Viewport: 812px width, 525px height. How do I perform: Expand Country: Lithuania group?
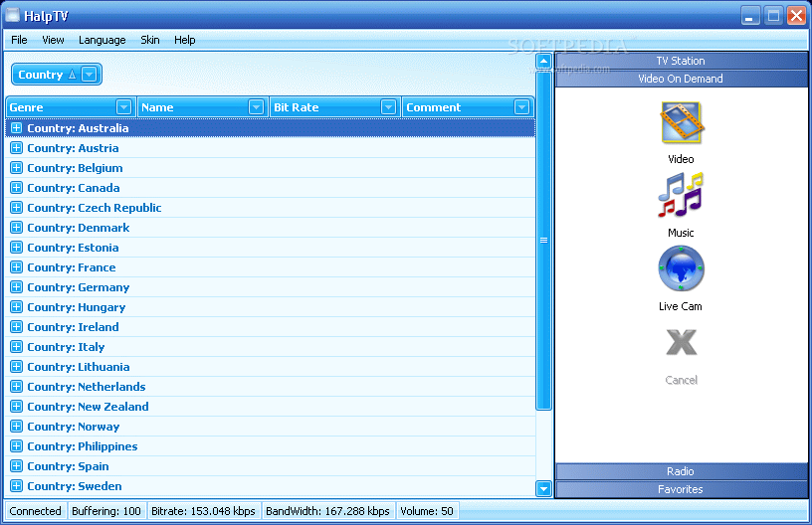coord(17,367)
